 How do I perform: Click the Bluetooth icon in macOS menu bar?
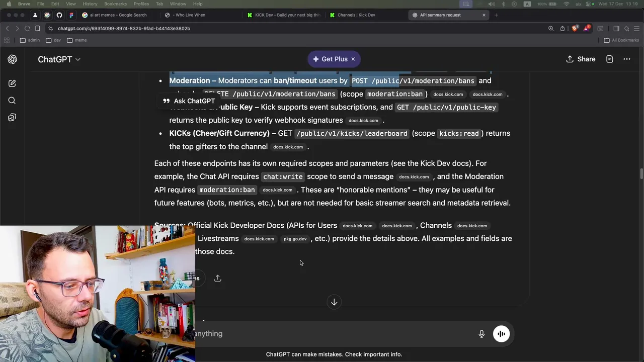(x=503, y=4)
